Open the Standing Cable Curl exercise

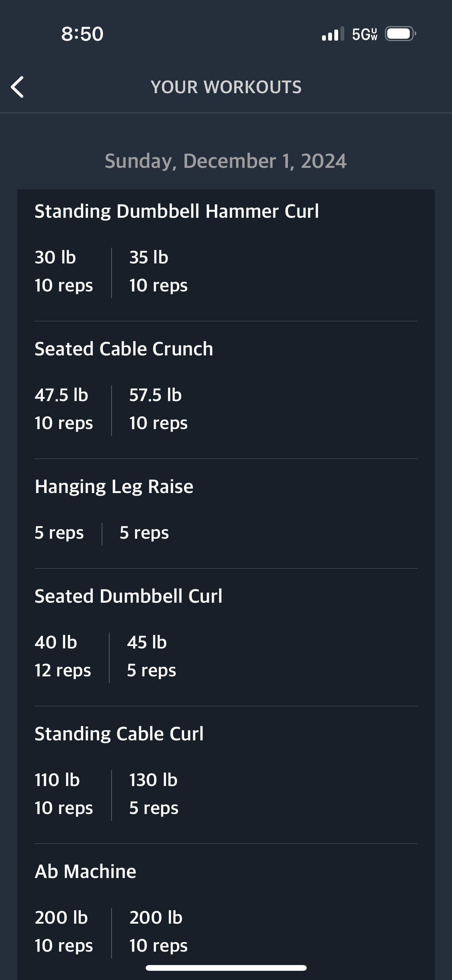119,734
